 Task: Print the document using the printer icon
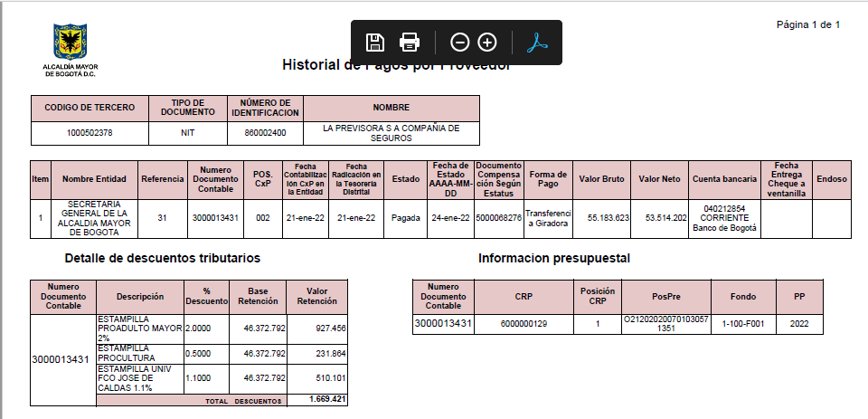click(410, 43)
